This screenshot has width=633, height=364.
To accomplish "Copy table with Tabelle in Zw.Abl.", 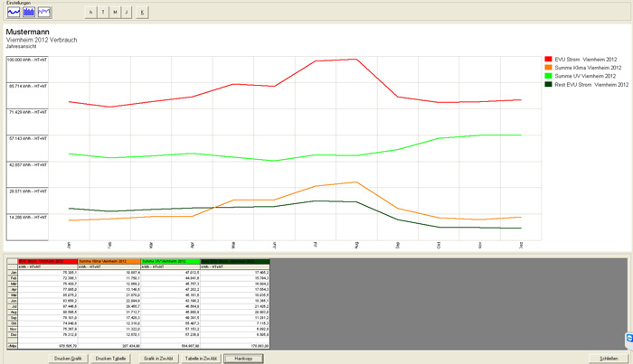I will click(201, 358).
